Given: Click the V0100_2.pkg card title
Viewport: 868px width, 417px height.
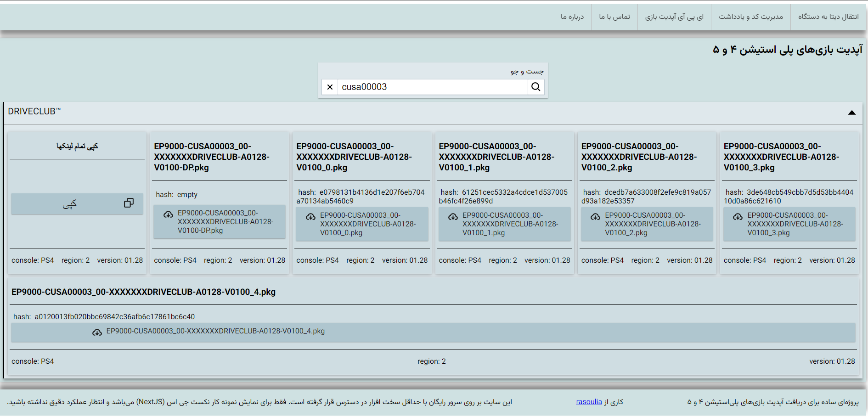Looking at the screenshot, I should click(639, 157).
